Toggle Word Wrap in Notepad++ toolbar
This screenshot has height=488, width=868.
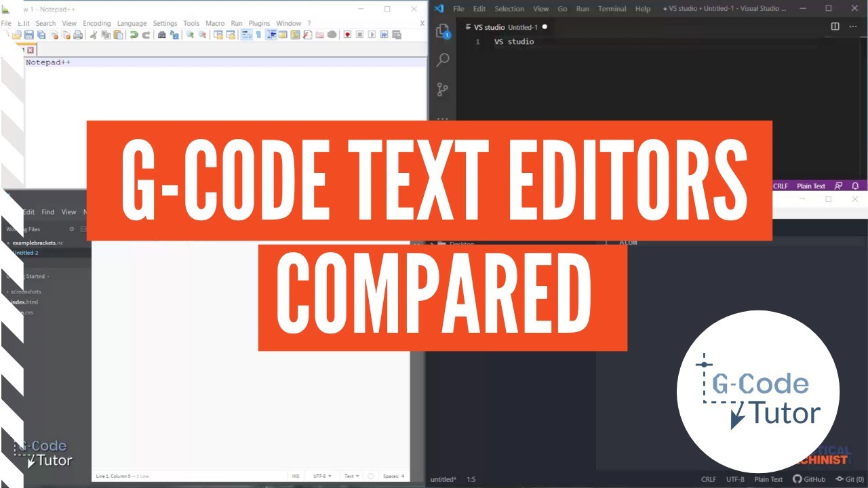click(x=246, y=35)
